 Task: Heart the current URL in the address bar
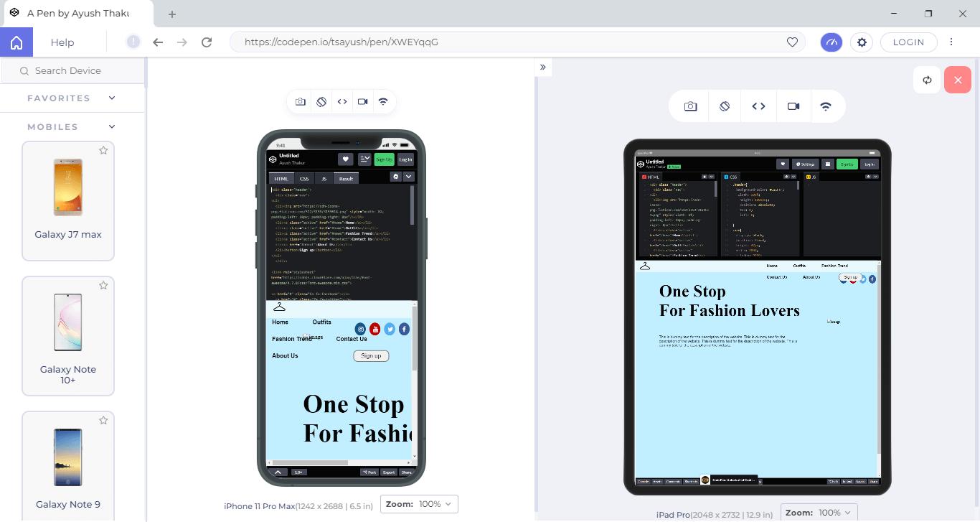(x=792, y=42)
